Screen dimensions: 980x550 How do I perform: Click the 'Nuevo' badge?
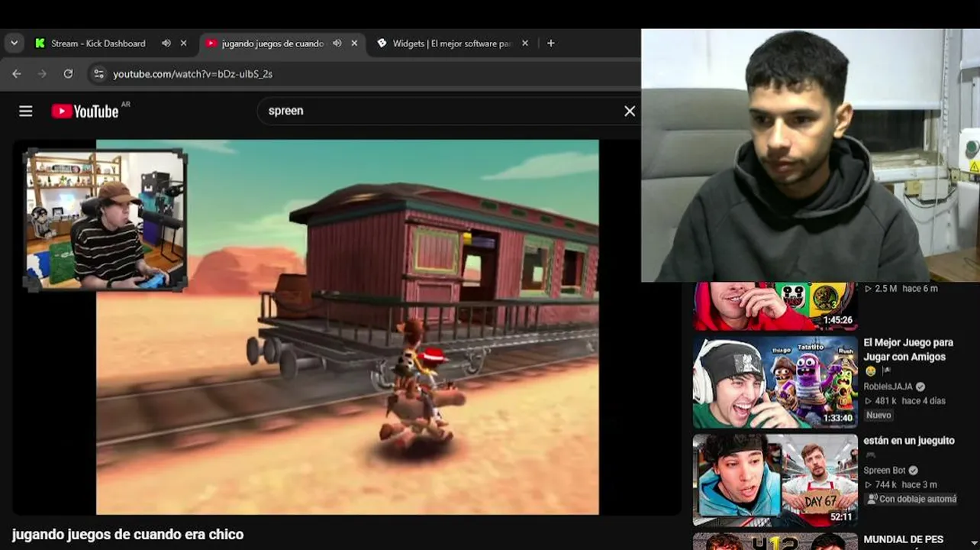878,416
